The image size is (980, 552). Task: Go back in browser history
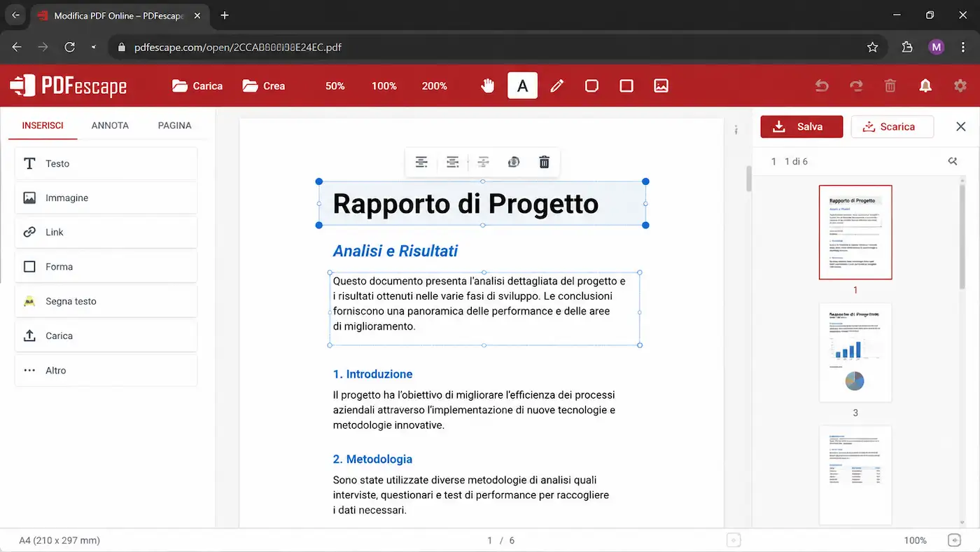[17, 47]
